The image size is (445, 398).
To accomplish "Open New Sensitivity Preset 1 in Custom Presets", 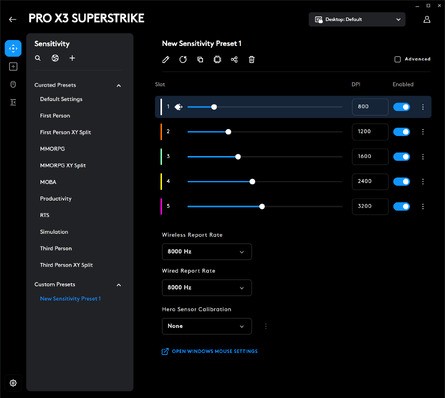I will 70,299.
